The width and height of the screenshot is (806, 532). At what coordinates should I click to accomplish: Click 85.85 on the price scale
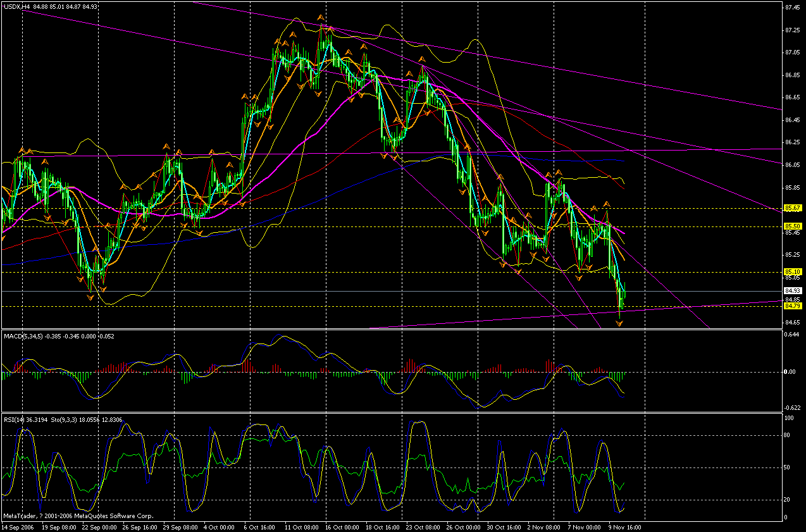(793, 187)
